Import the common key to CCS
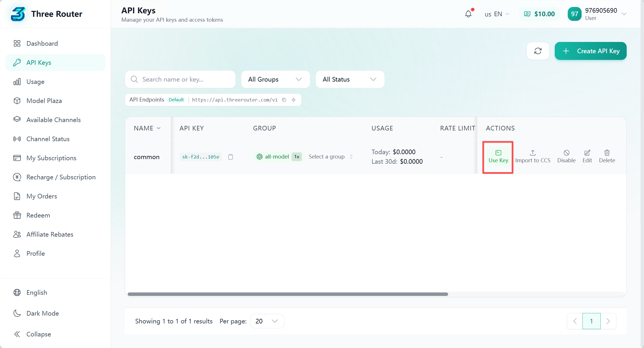Image resolution: width=644 pixels, height=348 pixels. (532, 157)
